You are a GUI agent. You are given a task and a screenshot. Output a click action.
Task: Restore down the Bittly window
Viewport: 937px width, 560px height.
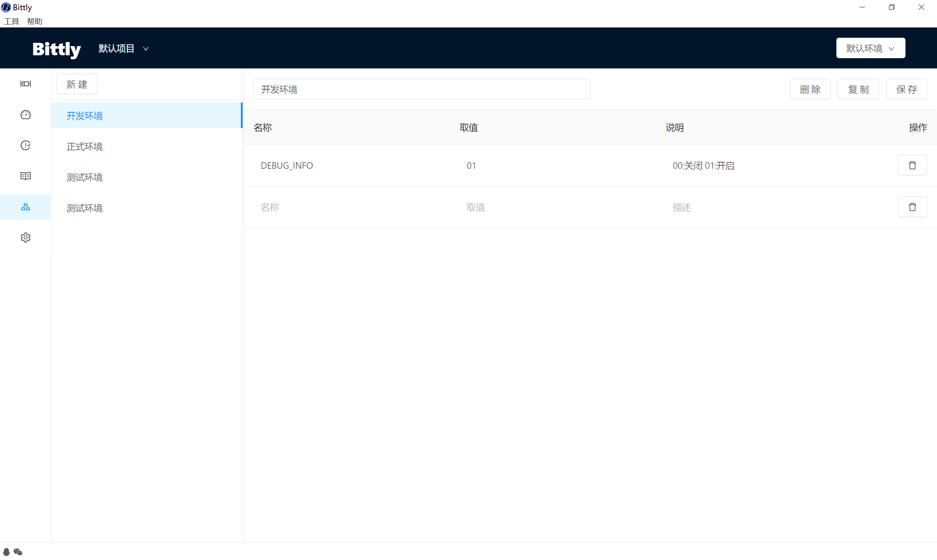click(892, 7)
